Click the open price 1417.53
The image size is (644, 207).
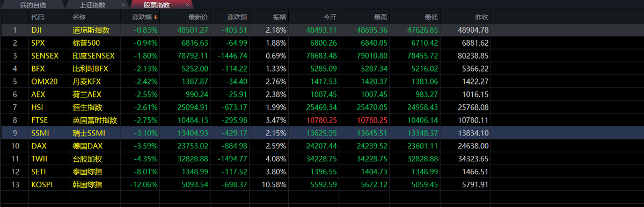[324, 81]
